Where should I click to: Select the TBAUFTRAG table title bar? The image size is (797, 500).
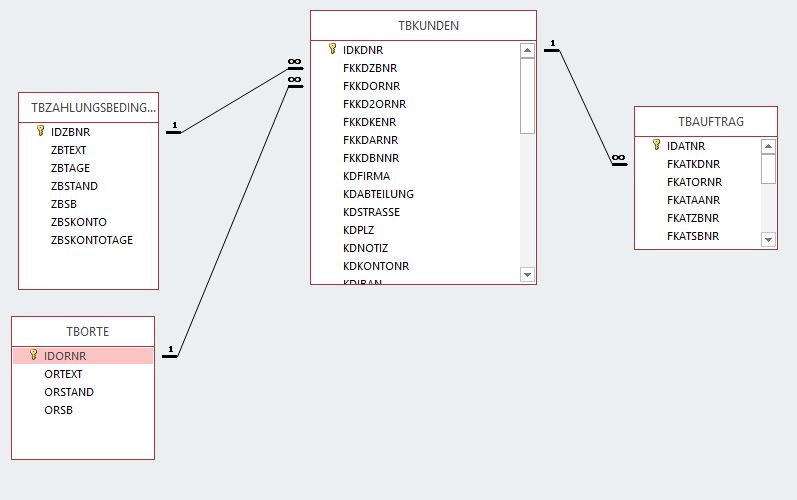tap(706, 122)
